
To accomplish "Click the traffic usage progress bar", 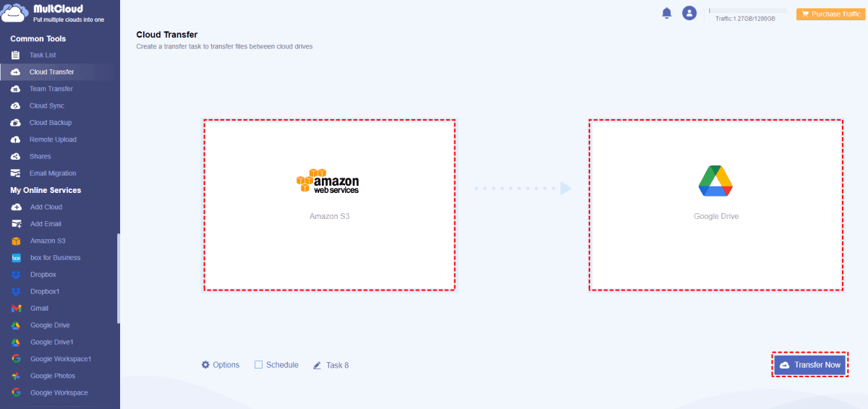I will click(x=747, y=11).
